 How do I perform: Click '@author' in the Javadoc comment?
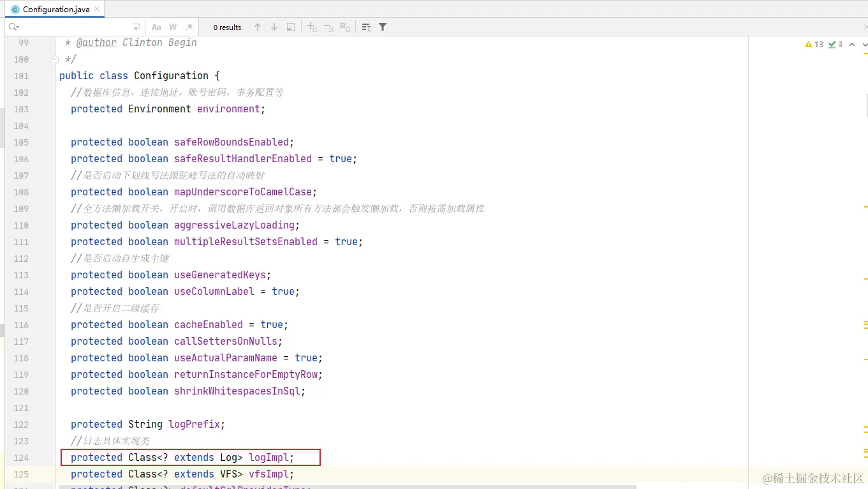click(x=96, y=42)
